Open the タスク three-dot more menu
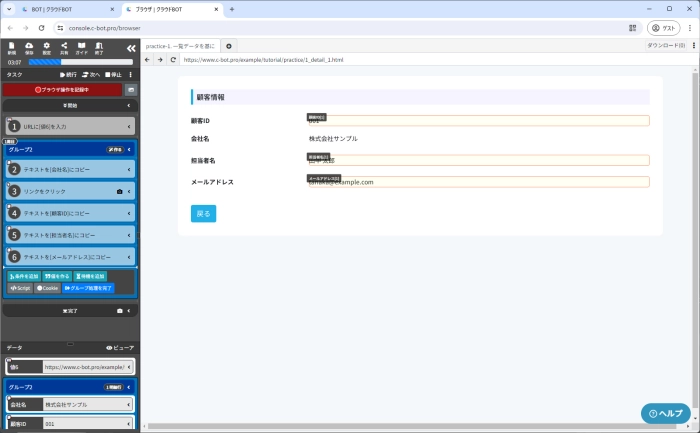The width and height of the screenshot is (700, 433). tap(133, 74)
